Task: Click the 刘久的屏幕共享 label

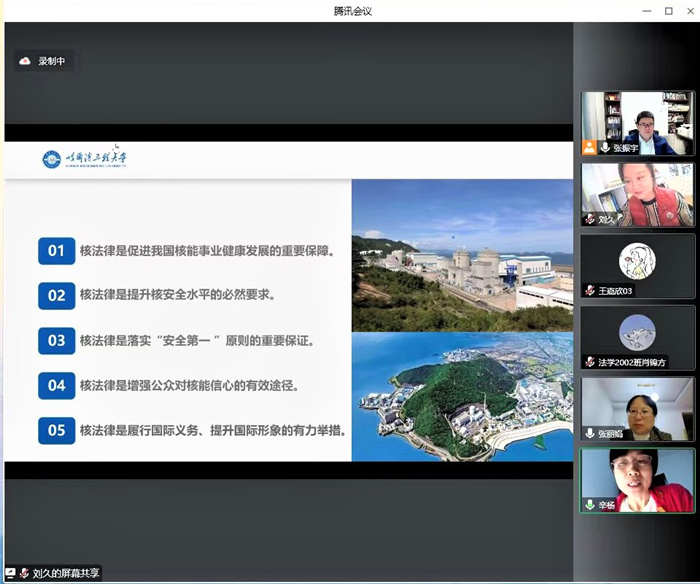Action: click(65, 574)
